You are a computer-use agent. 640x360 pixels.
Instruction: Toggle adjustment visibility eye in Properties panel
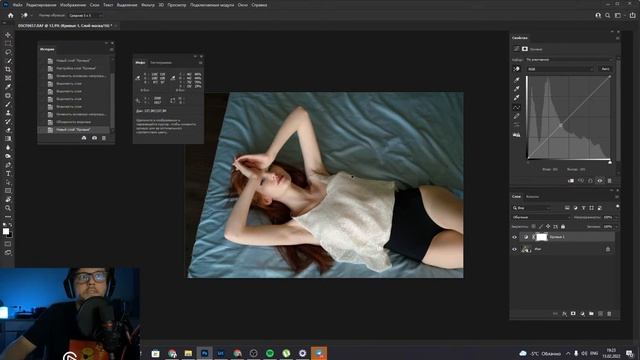pos(600,180)
